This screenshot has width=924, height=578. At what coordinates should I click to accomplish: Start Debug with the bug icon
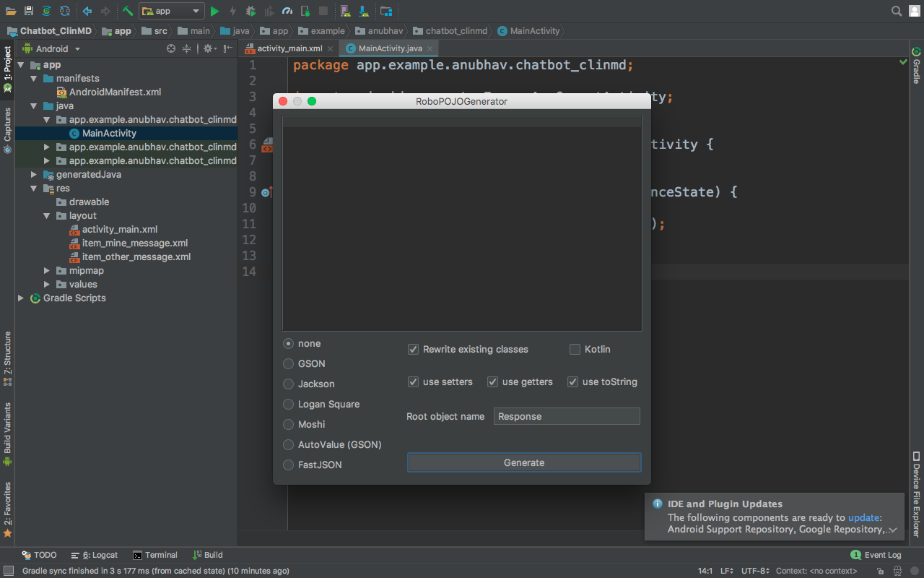click(251, 11)
